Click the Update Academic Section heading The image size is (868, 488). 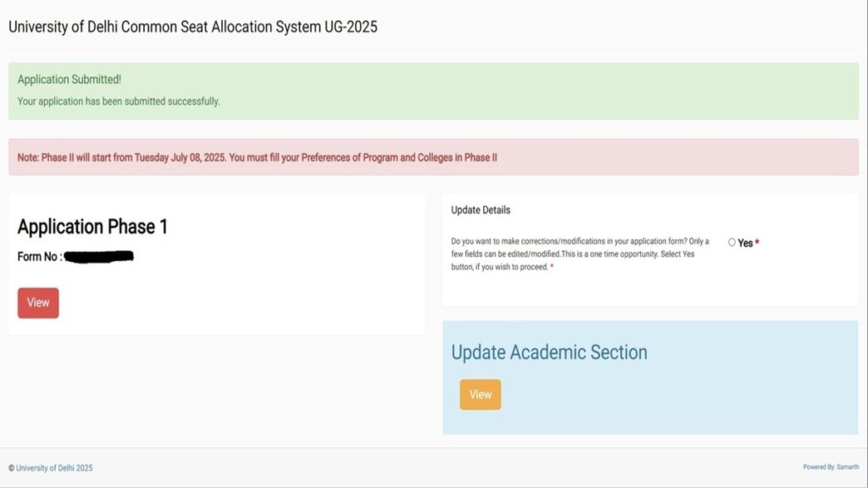coord(549,352)
